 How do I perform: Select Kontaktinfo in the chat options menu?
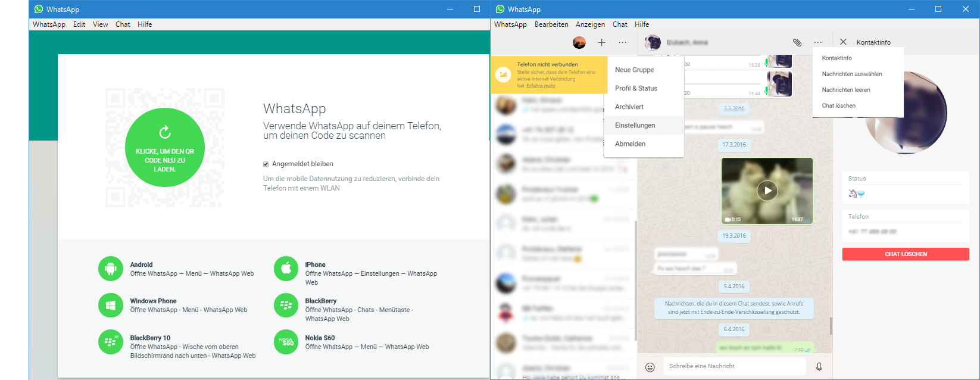pyautogui.click(x=858, y=58)
